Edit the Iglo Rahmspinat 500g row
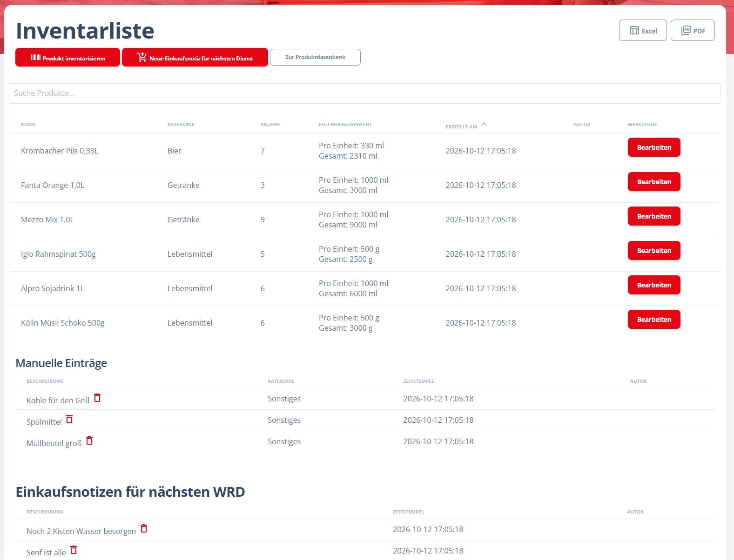734x560 pixels. [654, 251]
